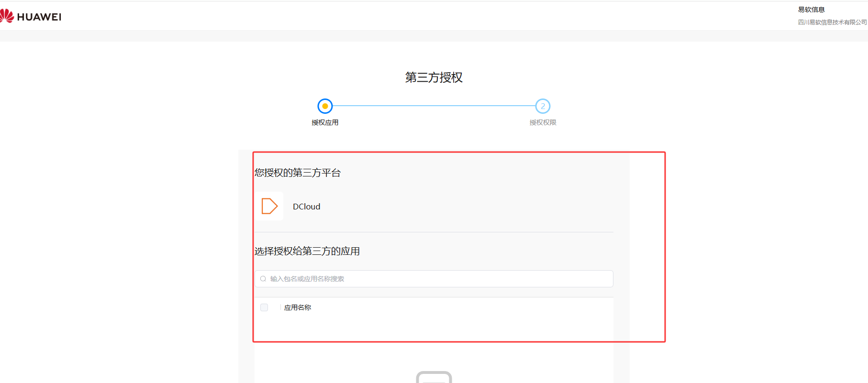Click the 授权应用 step label
This screenshot has height=383, width=868.
325,122
